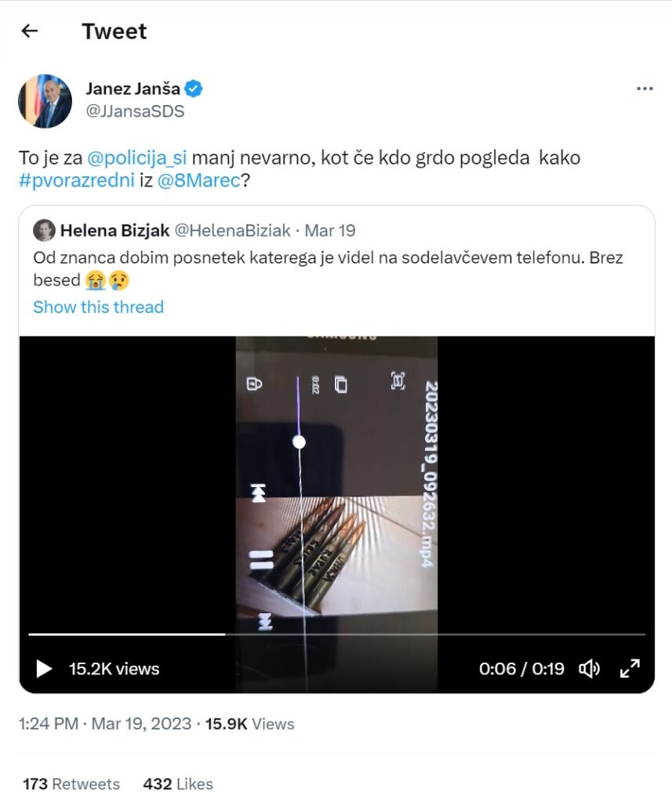672x803 pixels.
Task: Expand the thread via Show this thread
Action: (x=98, y=307)
